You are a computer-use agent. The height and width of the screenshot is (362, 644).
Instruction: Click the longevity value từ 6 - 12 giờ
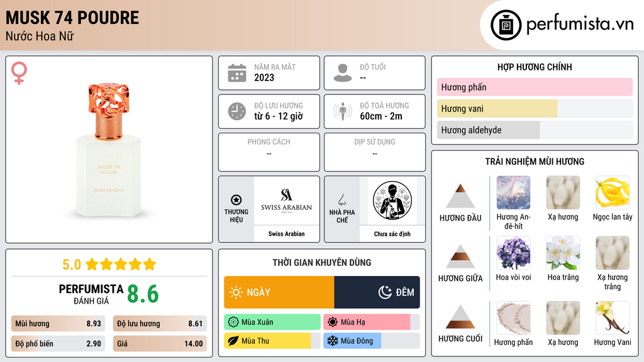[x=279, y=116]
